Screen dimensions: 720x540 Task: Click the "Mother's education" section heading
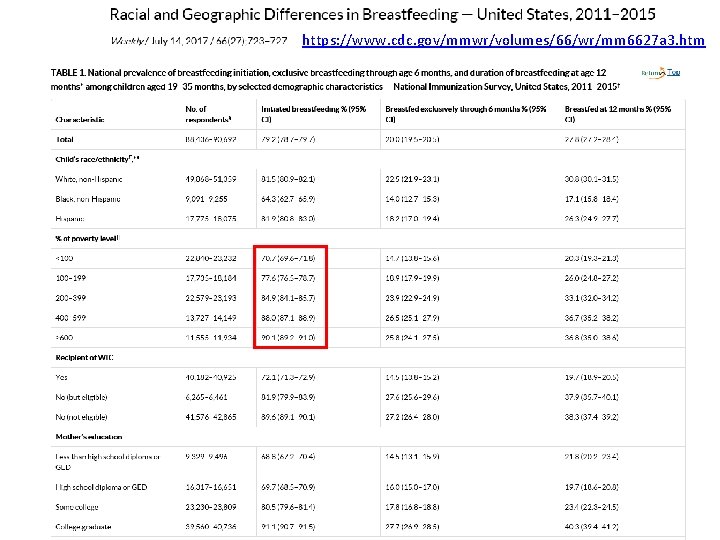tap(89, 437)
